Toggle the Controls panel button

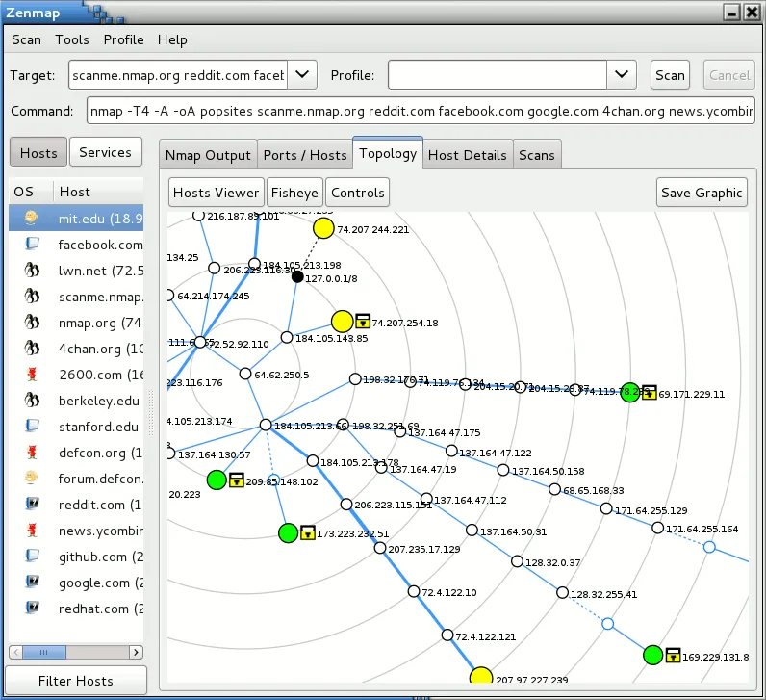[x=358, y=193]
